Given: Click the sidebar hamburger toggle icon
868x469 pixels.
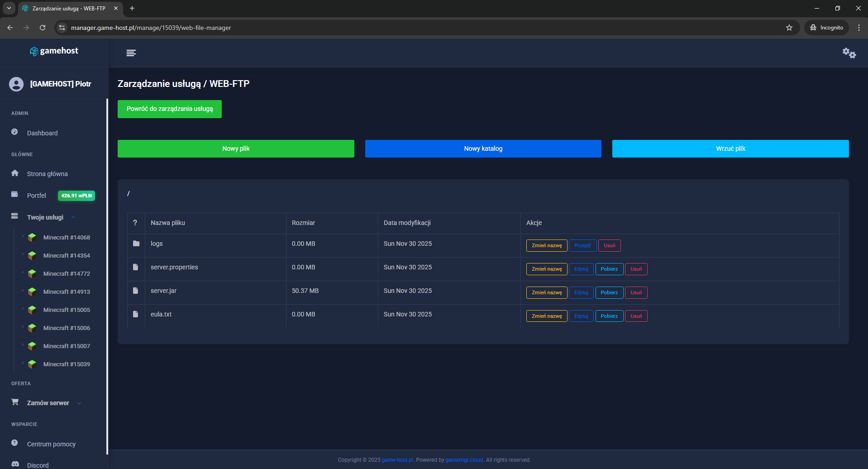Looking at the screenshot, I should (x=131, y=53).
